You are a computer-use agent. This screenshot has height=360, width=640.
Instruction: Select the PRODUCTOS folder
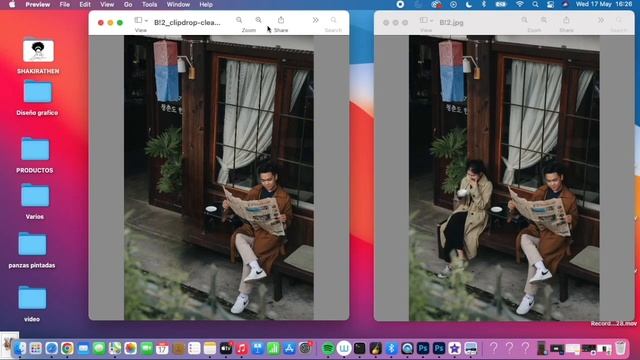pos(35,155)
